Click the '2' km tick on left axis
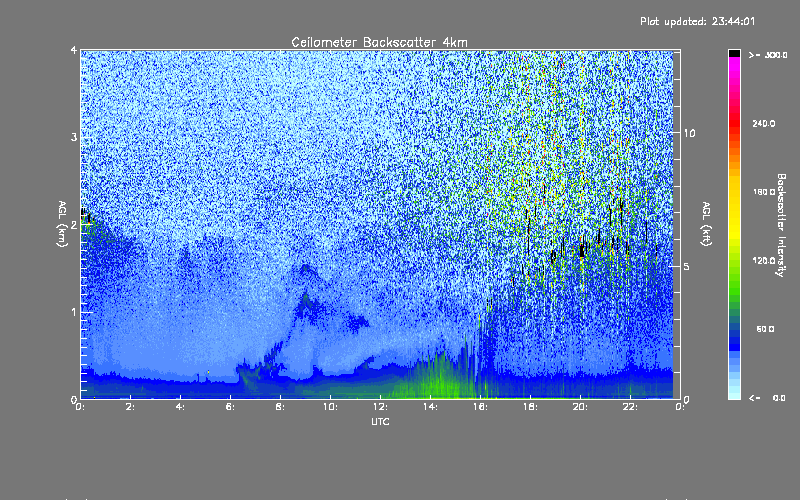 (74, 224)
